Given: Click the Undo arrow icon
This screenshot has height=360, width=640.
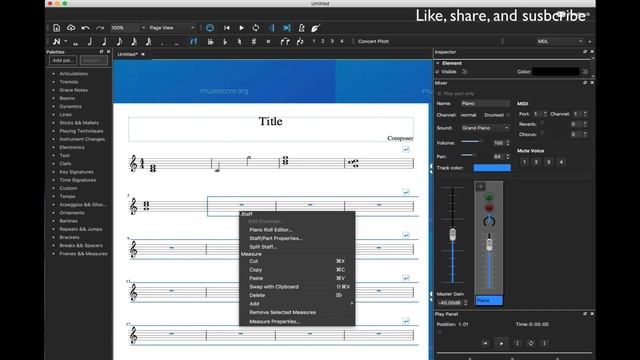Looking at the screenshot, I should click(85, 28).
